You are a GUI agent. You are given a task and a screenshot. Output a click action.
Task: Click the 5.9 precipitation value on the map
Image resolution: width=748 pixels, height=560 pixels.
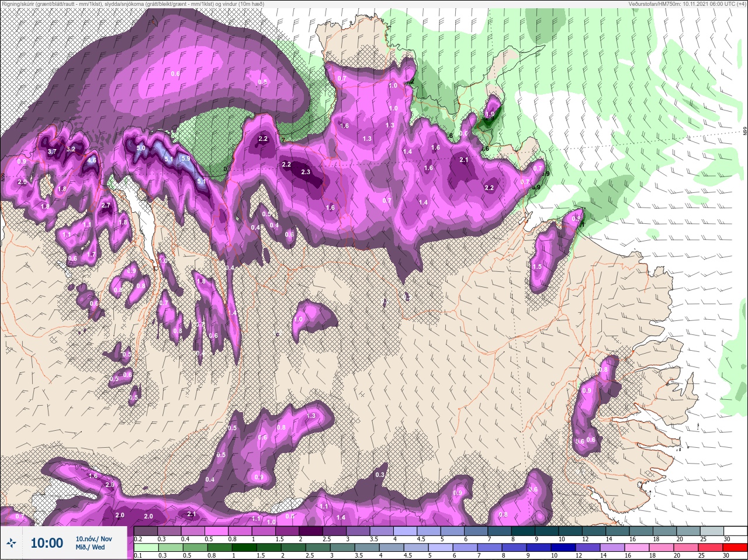point(186,158)
